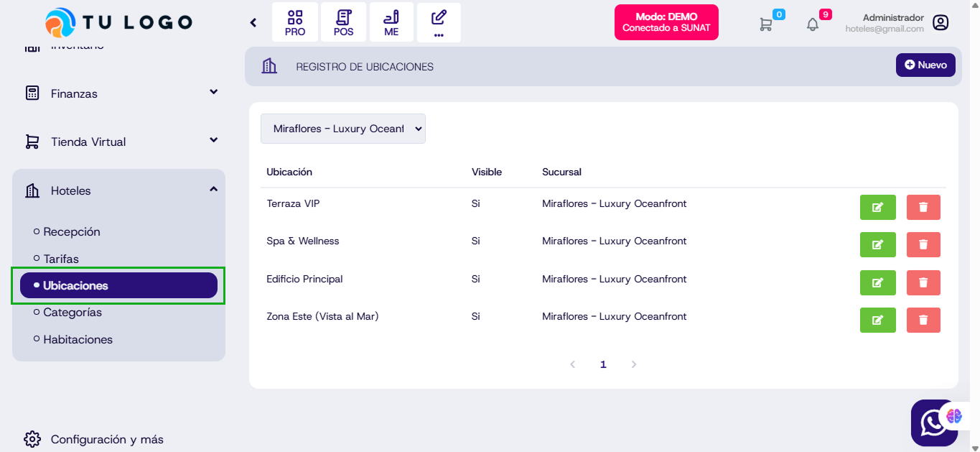Collapse the sidebar with the back arrow
This screenshot has width=980, height=452.
[x=253, y=23]
